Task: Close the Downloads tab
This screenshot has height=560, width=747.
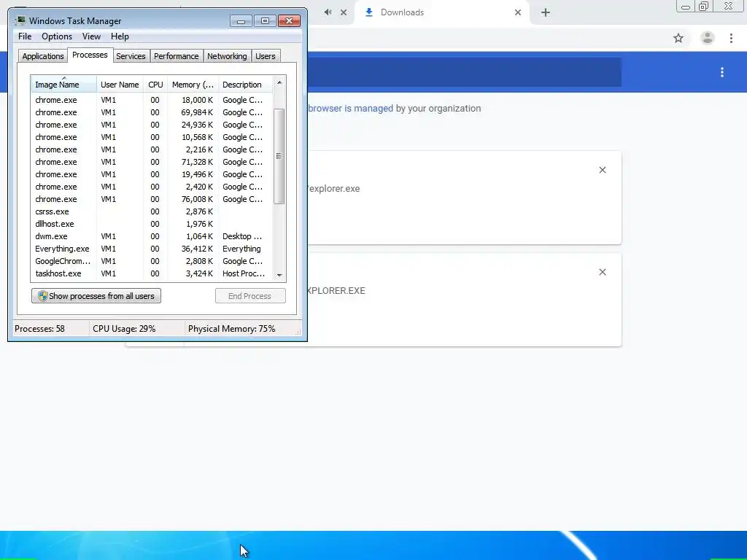Action: [518, 12]
